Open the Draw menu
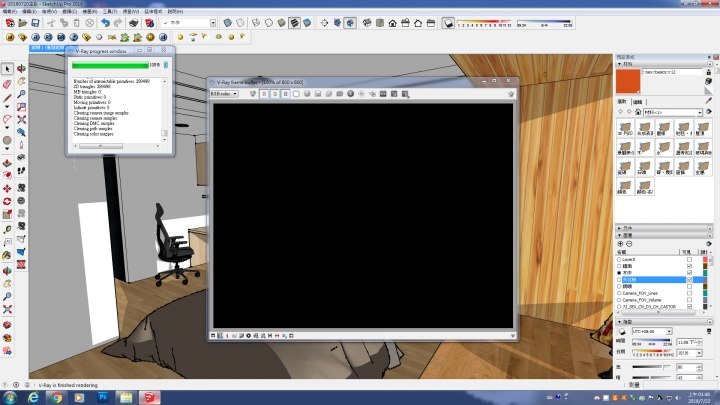720x405 pixels. click(x=90, y=11)
